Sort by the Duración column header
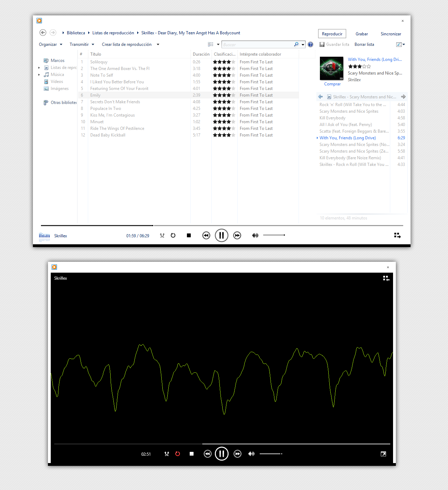448x490 pixels. 201,54
